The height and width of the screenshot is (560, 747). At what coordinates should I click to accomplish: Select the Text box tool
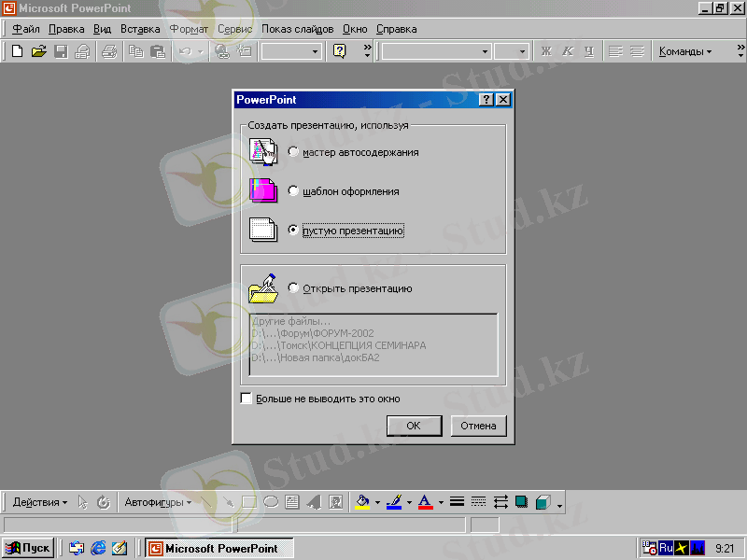click(292, 502)
